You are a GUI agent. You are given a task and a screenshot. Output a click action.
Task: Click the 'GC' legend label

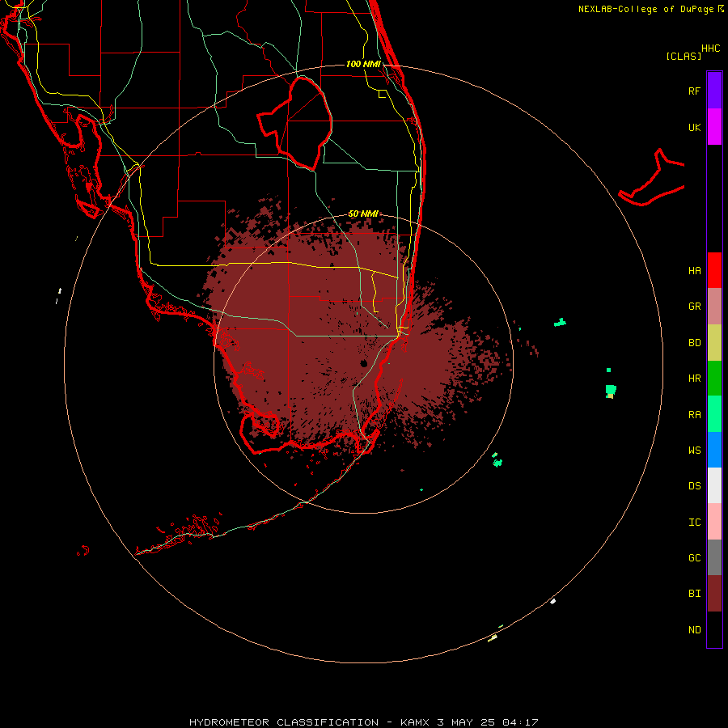pyautogui.click(x=694, y=558)
